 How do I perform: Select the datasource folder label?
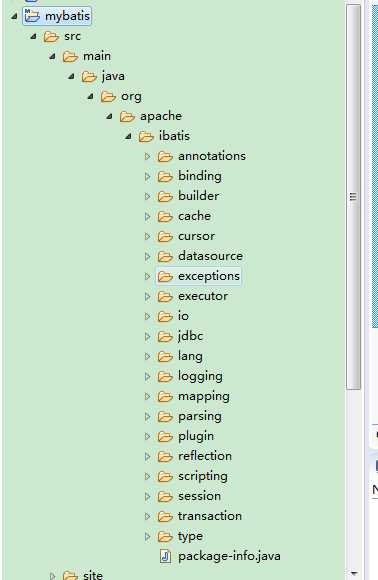[x=210, y=256]
